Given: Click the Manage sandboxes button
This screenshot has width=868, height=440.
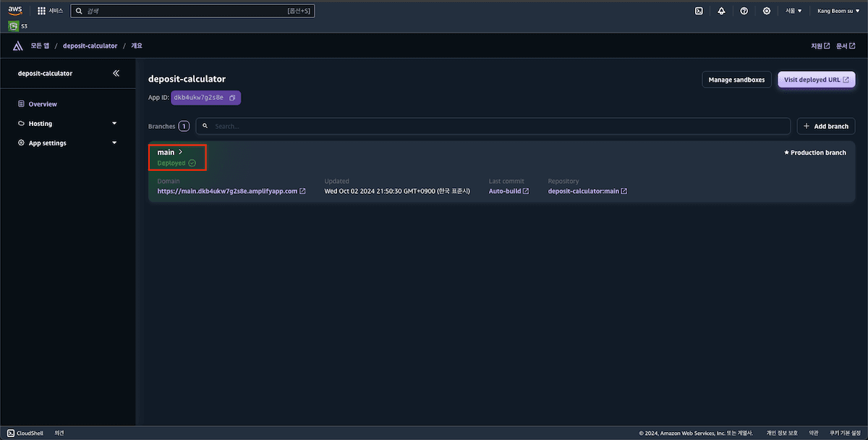Looking at the screenshot, I should tap(736, 80).
